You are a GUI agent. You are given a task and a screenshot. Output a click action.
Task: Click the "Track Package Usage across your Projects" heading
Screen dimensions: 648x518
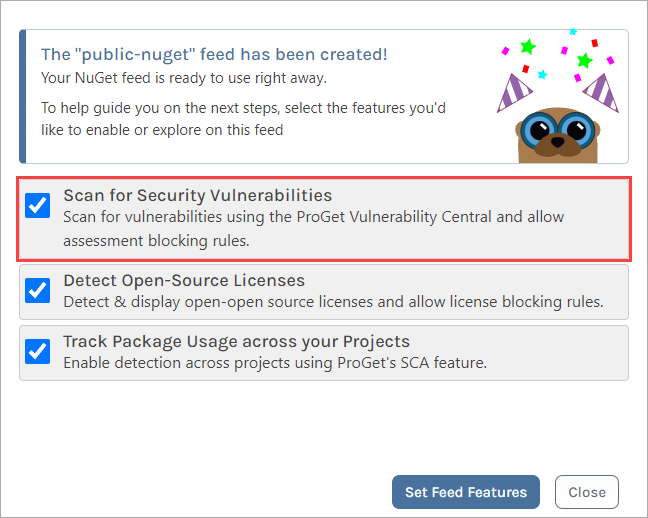236,341
